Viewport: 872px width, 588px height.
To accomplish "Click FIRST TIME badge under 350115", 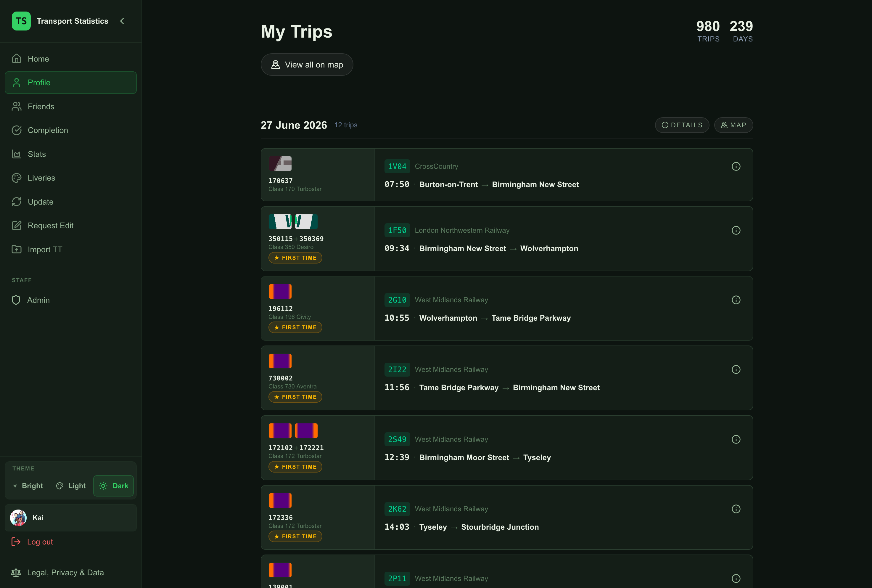I will (295, 258).
